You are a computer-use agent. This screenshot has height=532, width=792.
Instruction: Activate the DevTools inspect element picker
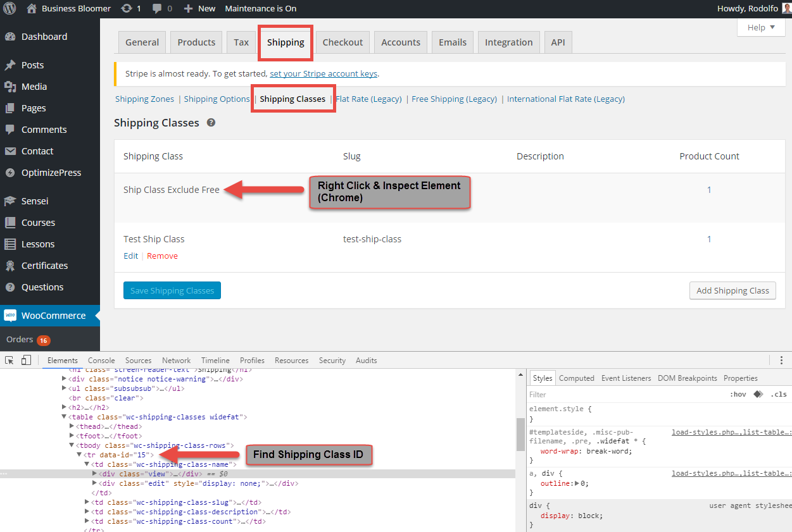(x=9, y=361)
